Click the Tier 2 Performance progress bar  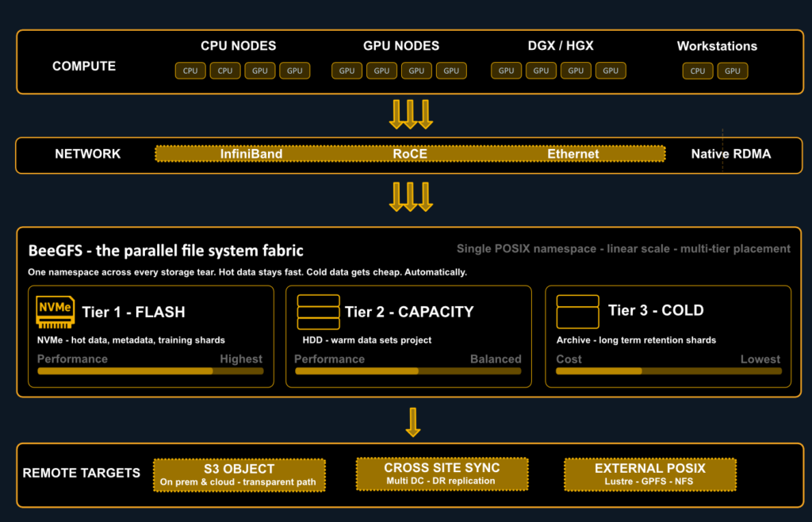(408, 370)
